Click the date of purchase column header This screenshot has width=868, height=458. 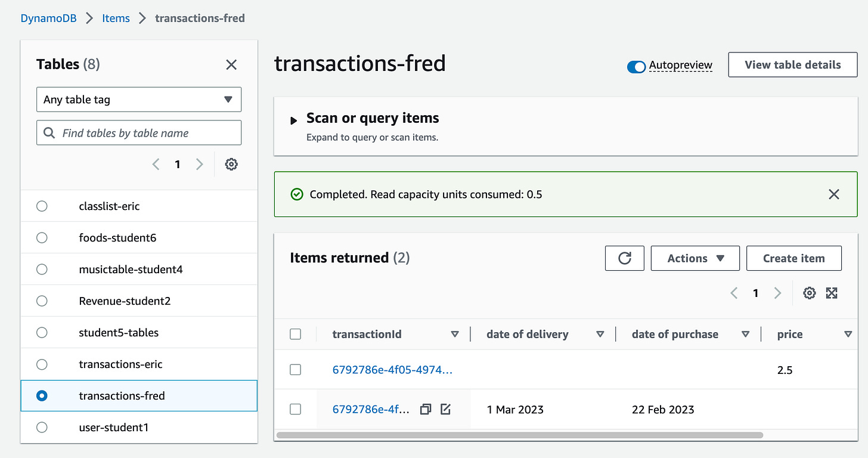pos(675,334)
